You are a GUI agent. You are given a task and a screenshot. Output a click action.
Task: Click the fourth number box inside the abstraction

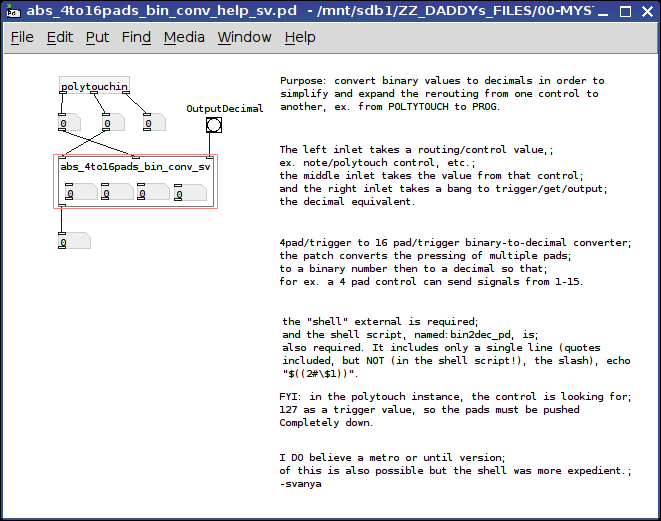[x=191, y=193]
